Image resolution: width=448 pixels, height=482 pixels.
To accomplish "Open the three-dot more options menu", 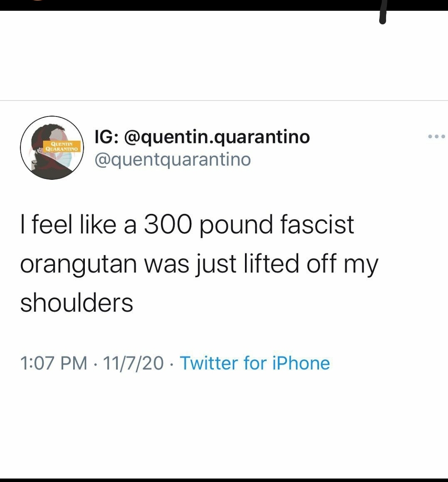I will point(436,136).
